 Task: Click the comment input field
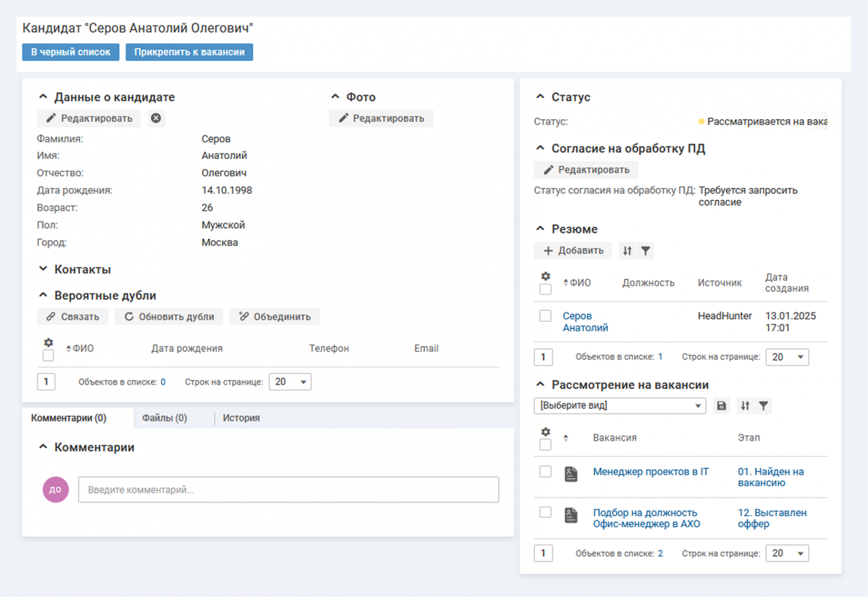[x=288, y=490]
